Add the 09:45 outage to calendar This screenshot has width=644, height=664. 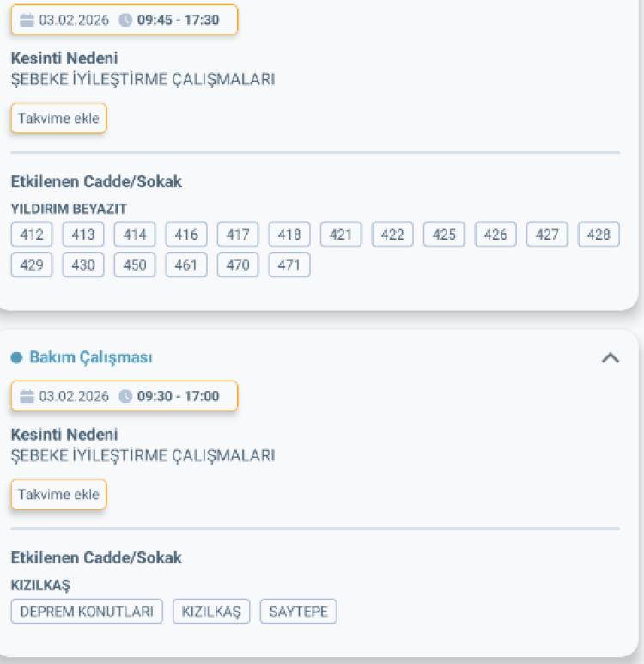[x=58, y=119]
